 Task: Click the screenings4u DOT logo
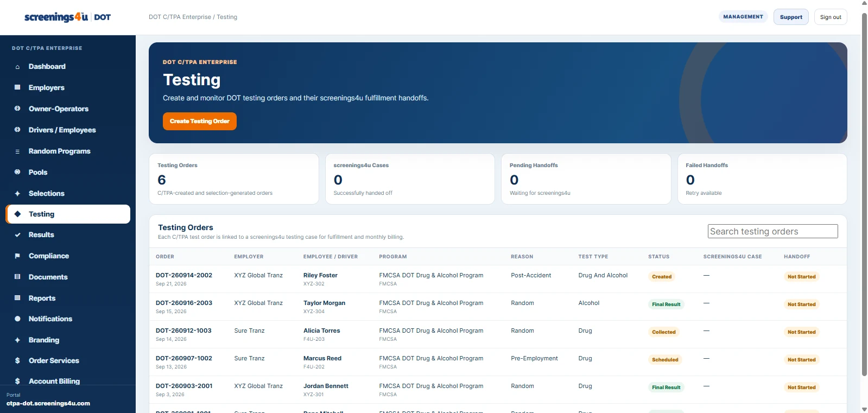point(67,17)
